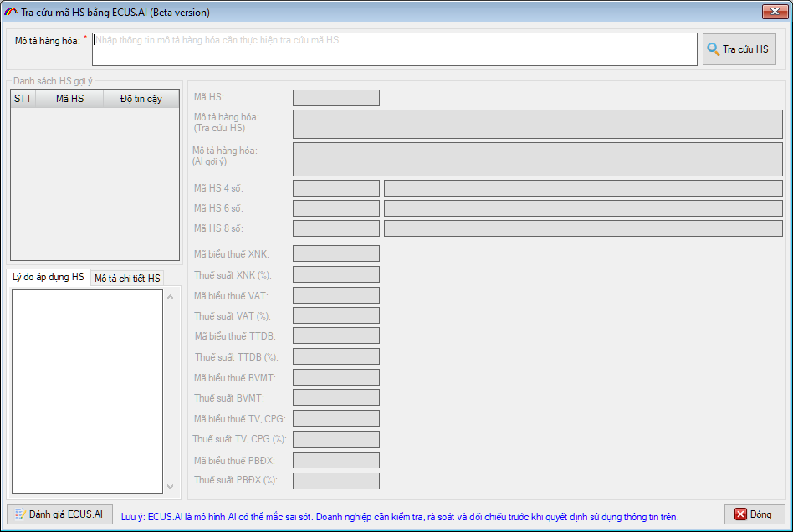This screenshot has height=532, width=793.
Task: Click the ECUS app icon in title bar
Action: click(x=11, y=12)
